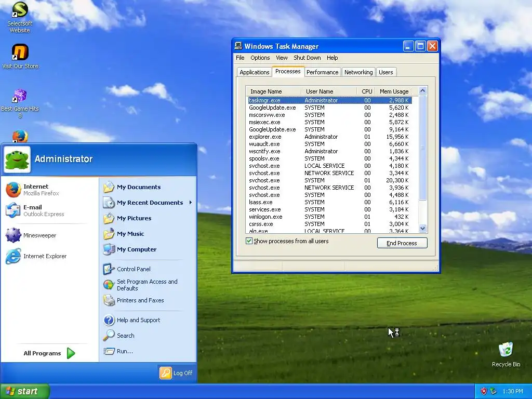Open the Selectsoft Website desktop shortcut
The image size is (532, 399).
[20, 17]
